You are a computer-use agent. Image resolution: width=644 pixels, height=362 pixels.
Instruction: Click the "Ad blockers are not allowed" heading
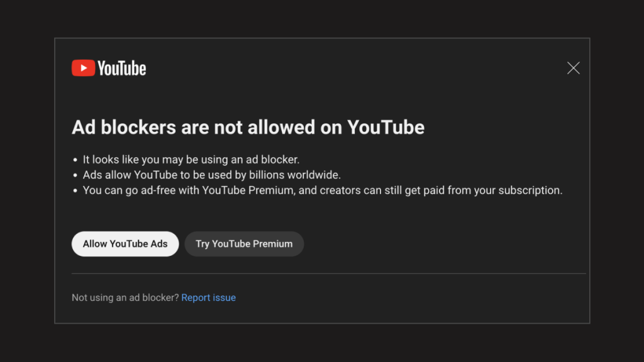pyautogui.click(x=248, y=127)
